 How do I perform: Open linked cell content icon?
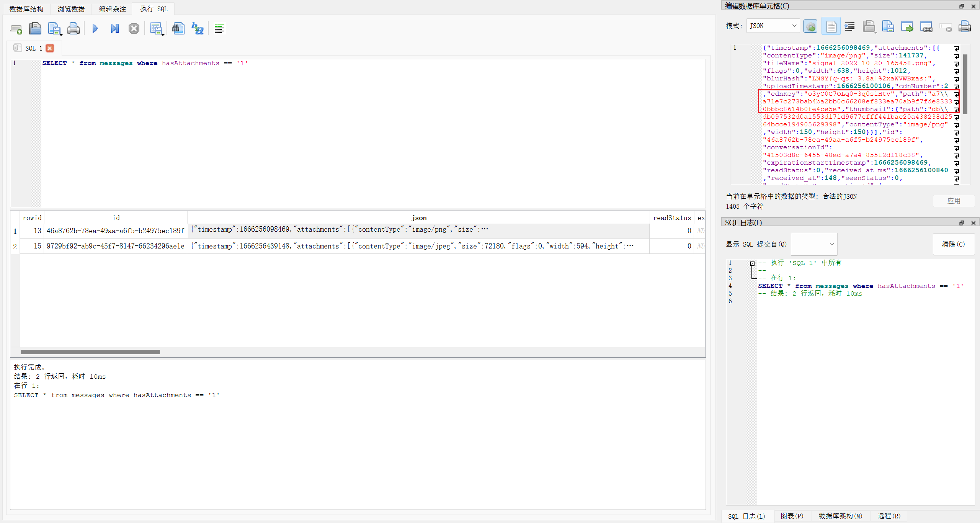click(x=926, y=26)
